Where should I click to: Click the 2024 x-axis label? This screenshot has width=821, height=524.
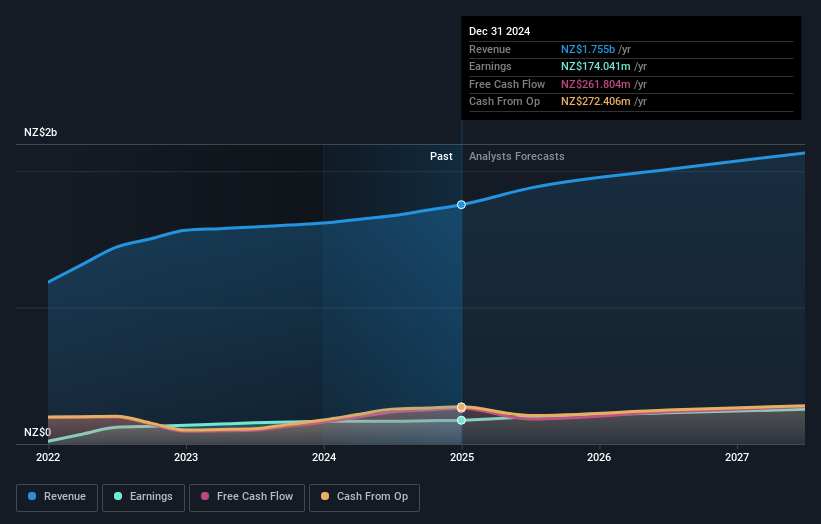pyautogui.click(x=324, y=458)
